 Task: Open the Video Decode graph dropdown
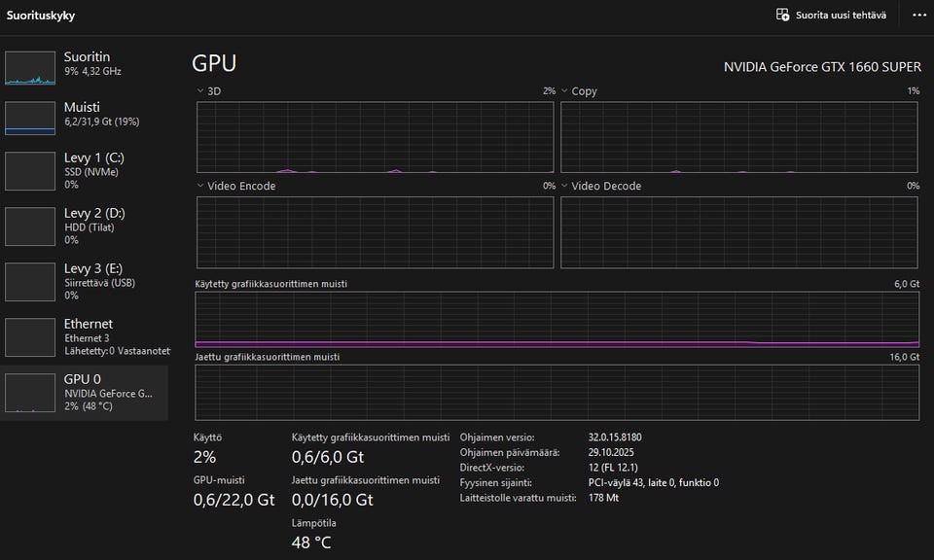click(x=565, y=186)
